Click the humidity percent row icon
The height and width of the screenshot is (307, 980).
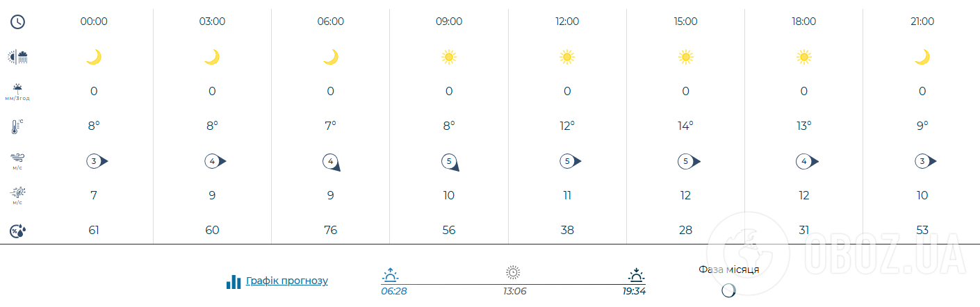18,231
